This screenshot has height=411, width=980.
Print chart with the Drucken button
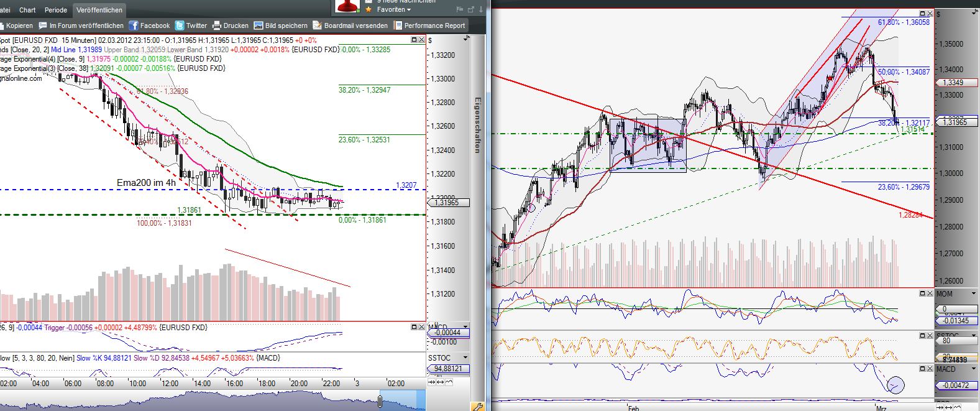[231, 25]
